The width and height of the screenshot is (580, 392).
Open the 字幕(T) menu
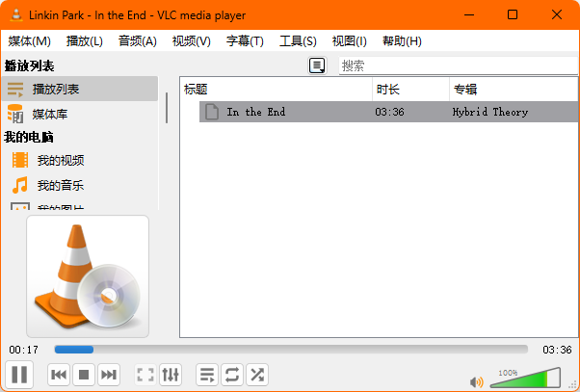click(245, 41)
